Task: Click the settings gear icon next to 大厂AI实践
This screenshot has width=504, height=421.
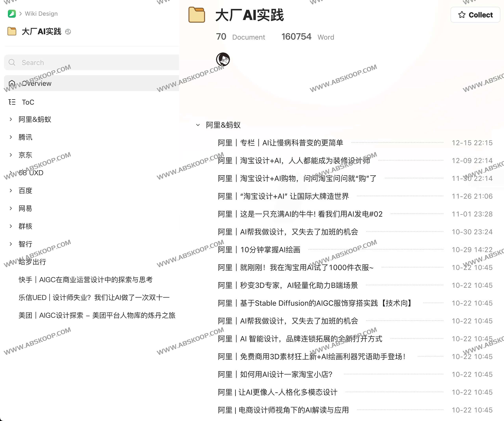Action: pyautogui.click(x=71, y=31)
